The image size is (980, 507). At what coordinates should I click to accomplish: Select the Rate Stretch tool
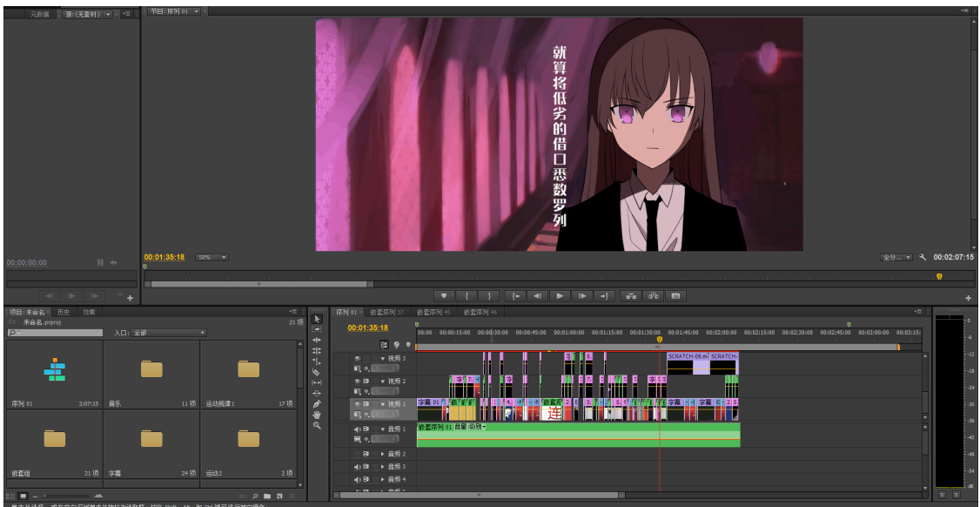pyautogui.click(x=317, y=362)
